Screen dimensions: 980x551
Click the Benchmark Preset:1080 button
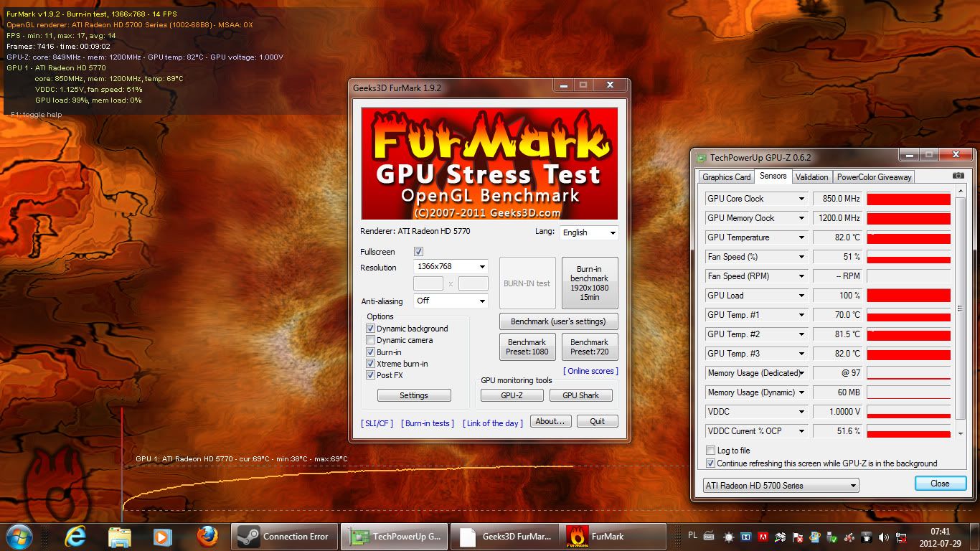(527, 347)
